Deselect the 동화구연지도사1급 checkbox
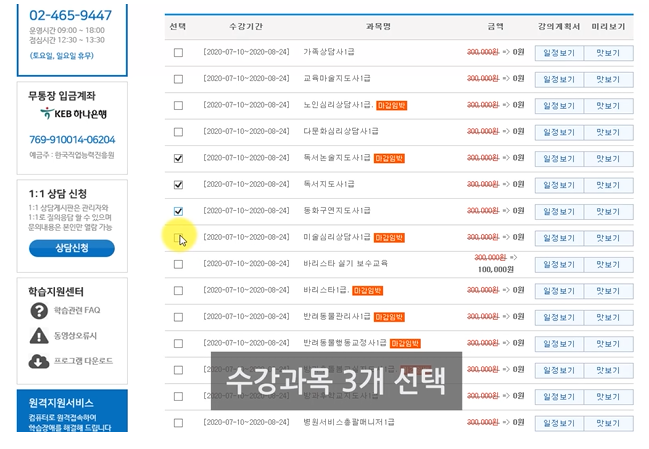This screenshot has width=649, height=449. point(178,211)
